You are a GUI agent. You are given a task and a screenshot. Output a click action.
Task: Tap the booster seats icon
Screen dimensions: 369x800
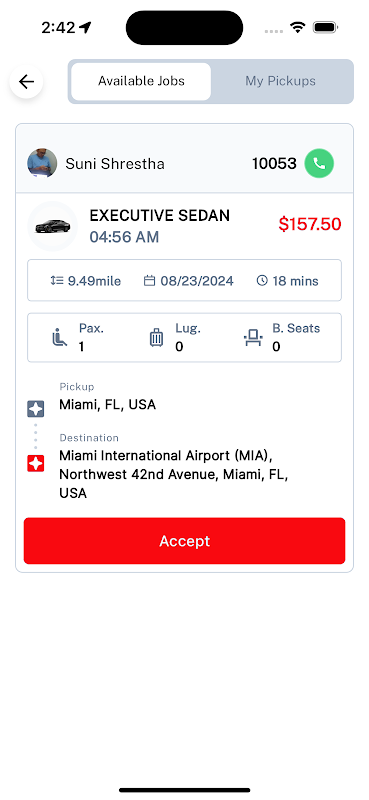pyautogui.click(x=253, y=338)
